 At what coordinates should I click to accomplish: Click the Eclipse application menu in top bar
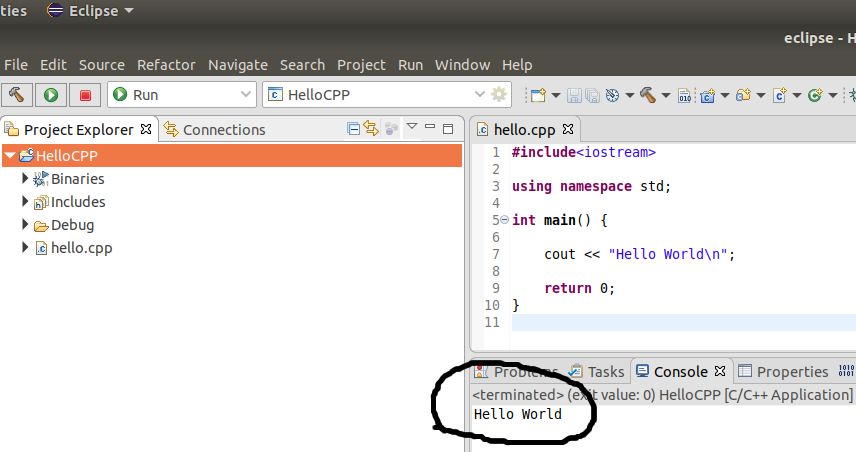[90, 10]
